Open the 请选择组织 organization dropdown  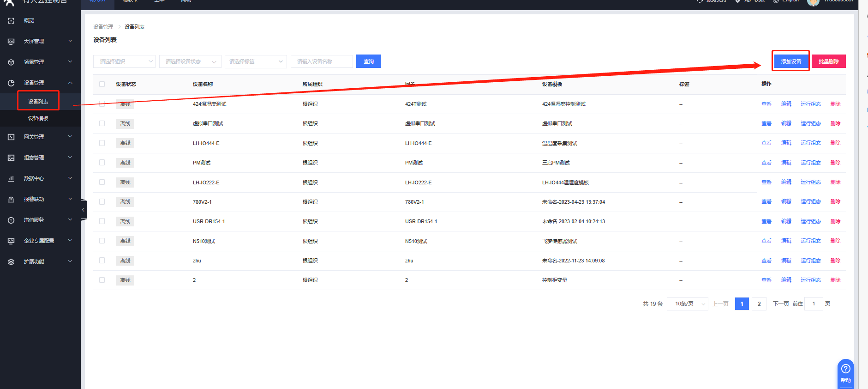click(x=124, y=61)
